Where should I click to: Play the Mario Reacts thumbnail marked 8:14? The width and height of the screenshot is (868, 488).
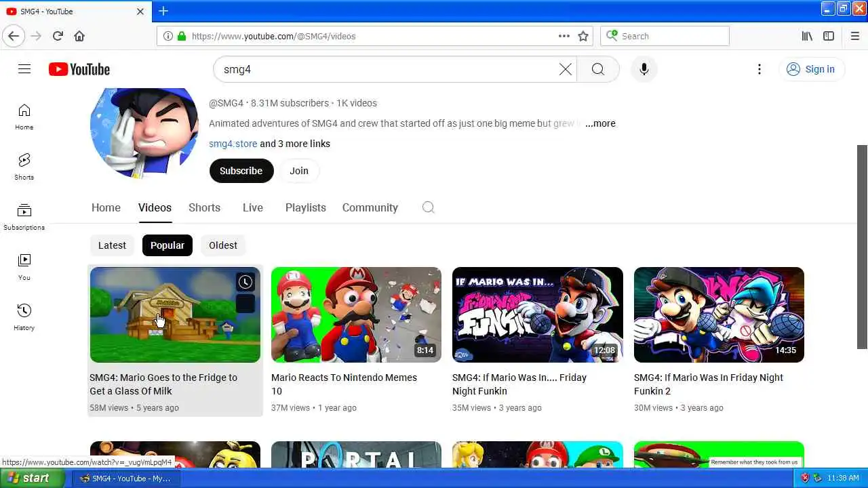(356, 314)
